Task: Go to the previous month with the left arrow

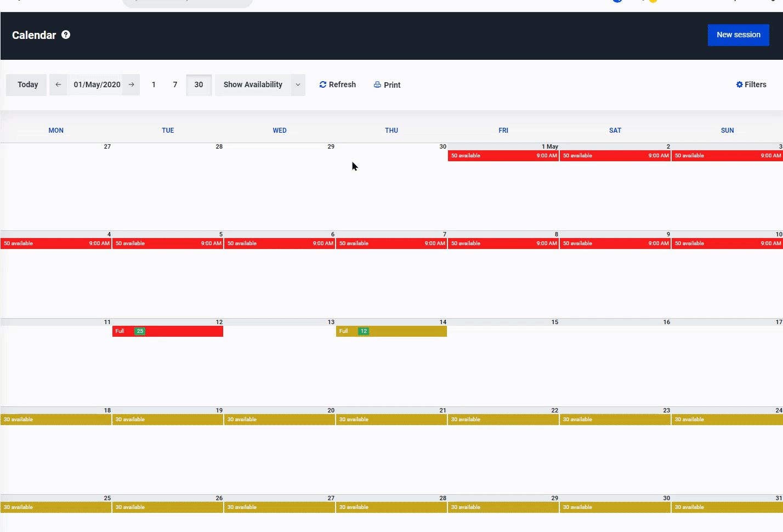Action: point(58,84)
